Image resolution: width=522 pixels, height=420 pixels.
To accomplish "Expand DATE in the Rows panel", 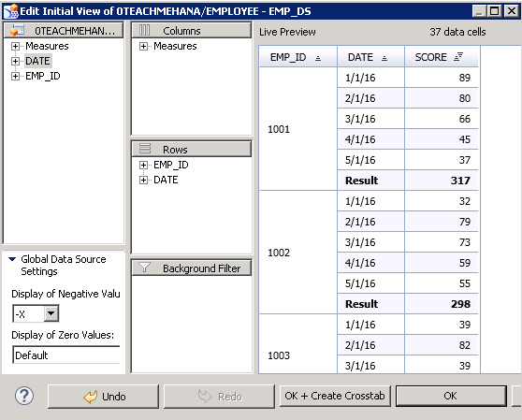I will [x=143, y=180].
